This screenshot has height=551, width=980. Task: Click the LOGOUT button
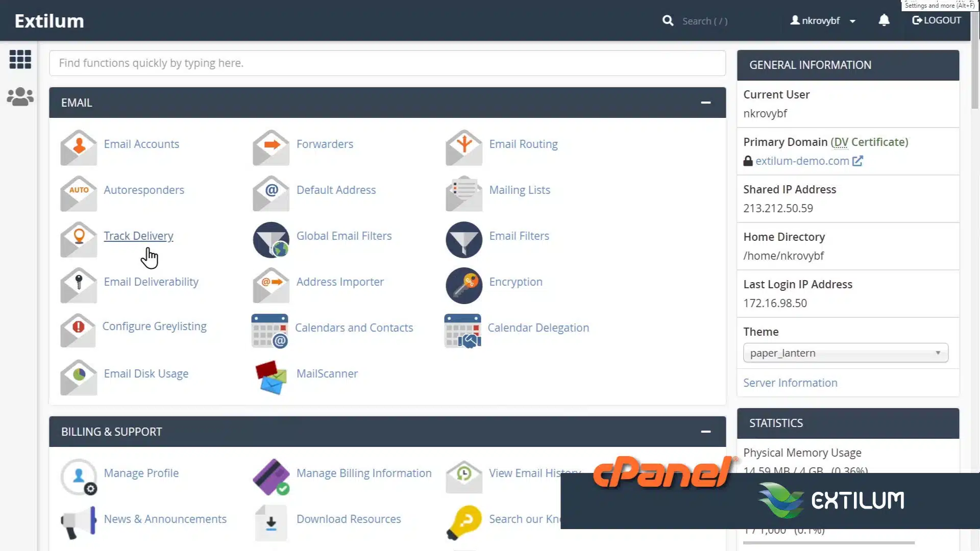pos(937,20)
